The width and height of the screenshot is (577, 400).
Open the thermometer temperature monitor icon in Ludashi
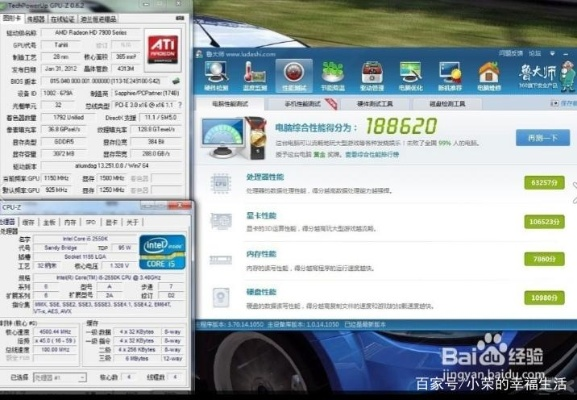coord(254,76)
